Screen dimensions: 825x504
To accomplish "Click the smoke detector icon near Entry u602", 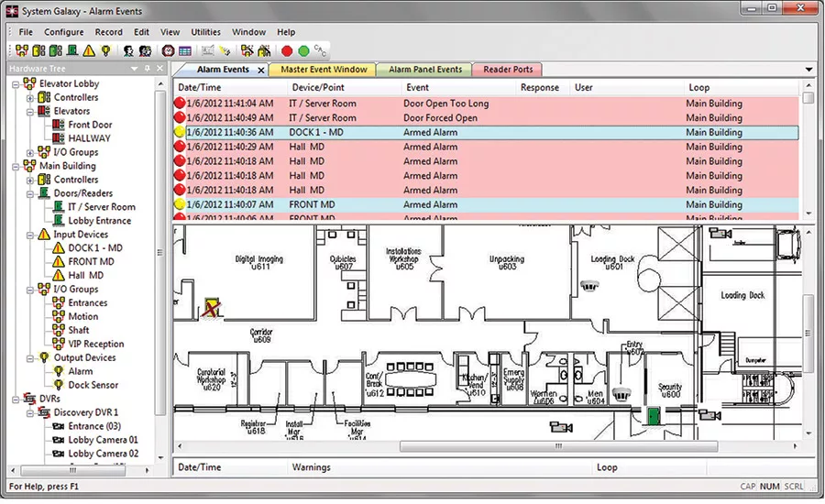I will pyautogui.click(x=621, y=393).
